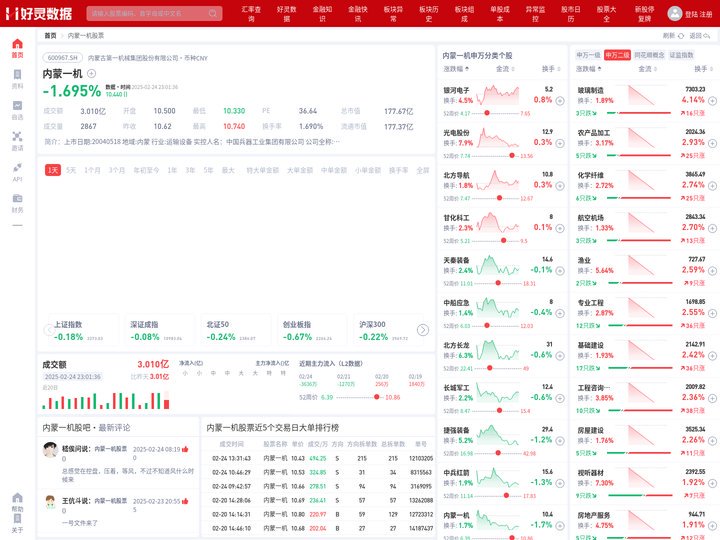Open the 资料 document icon in sidebar
720x540 pixels.
tap(17, 74)
